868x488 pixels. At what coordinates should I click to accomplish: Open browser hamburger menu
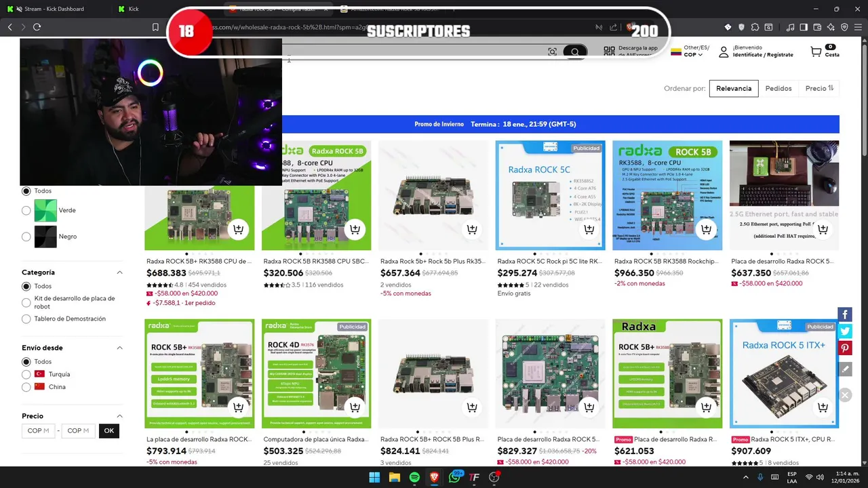point(858,27)
